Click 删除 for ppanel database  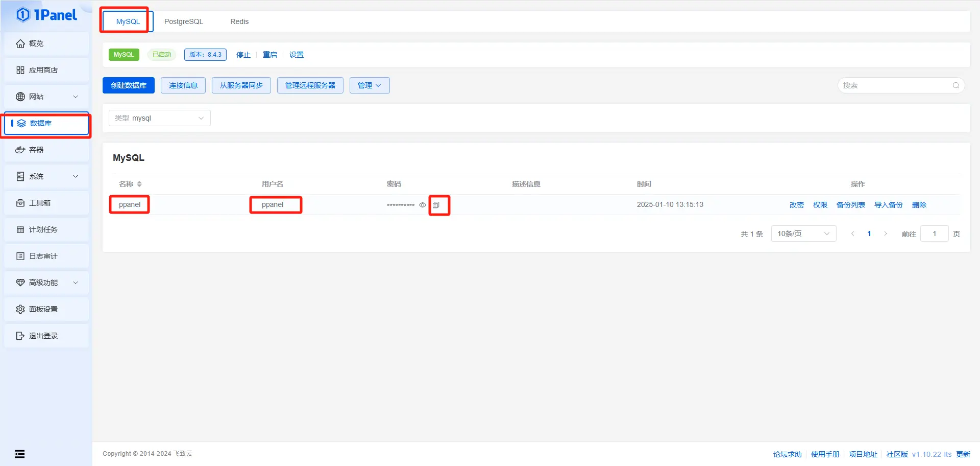pos(919,205)
